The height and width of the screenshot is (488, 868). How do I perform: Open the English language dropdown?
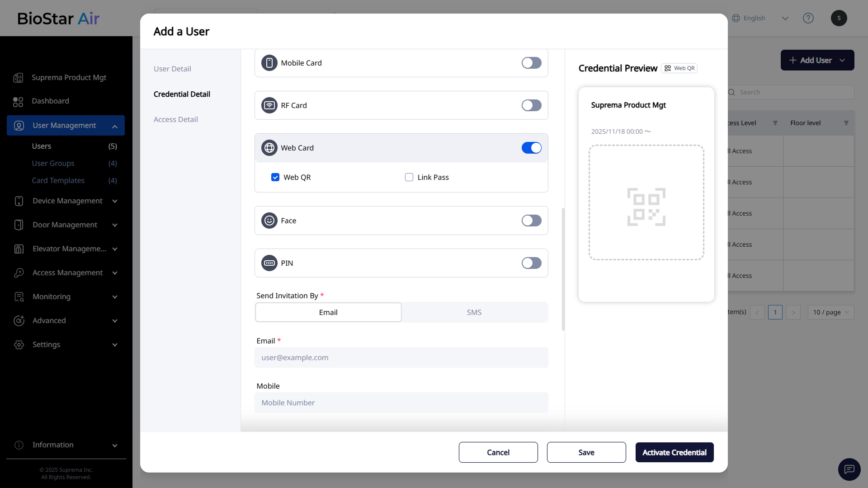[759, 18]
